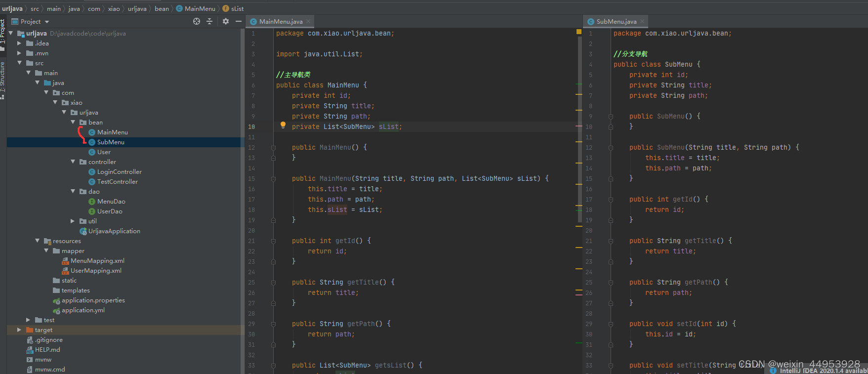Expand the .idea folder

pyautogui.click(x=19, y=43)
